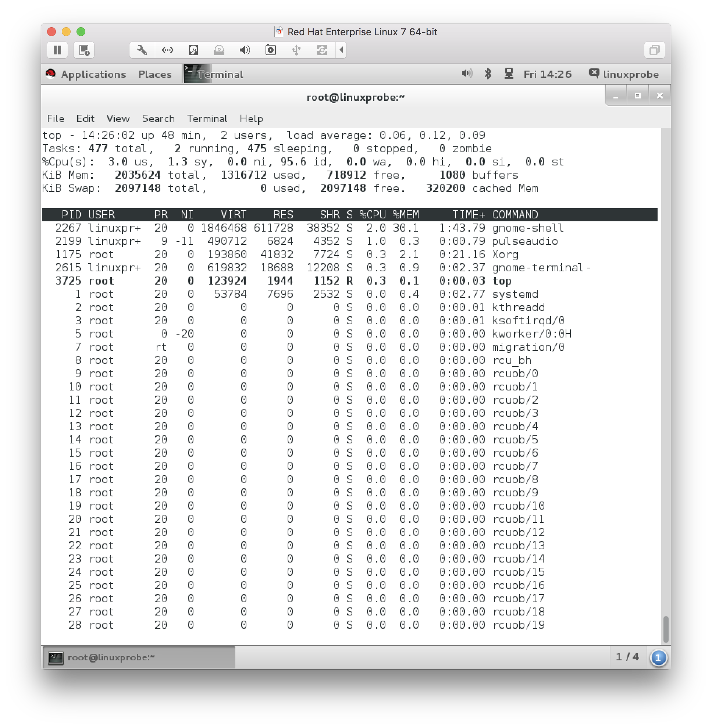The width and height of the screenshot is (712, 728).
Task: Open the Search menu
Action: click(x=158, y=118)
